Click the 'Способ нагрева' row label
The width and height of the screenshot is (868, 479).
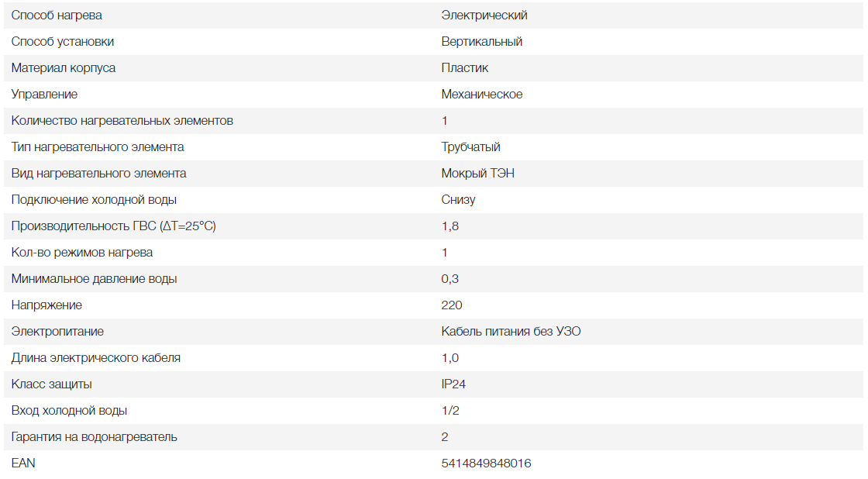[57, 16]
